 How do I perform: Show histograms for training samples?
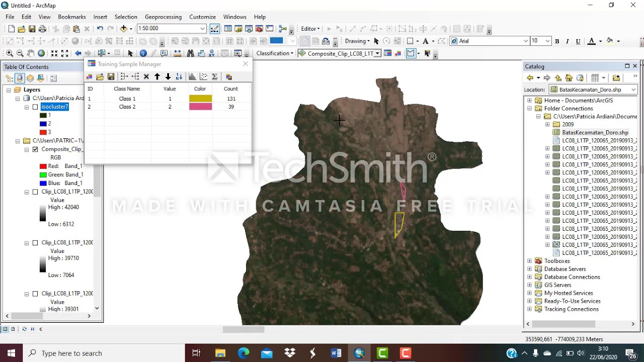click(192, 77)
